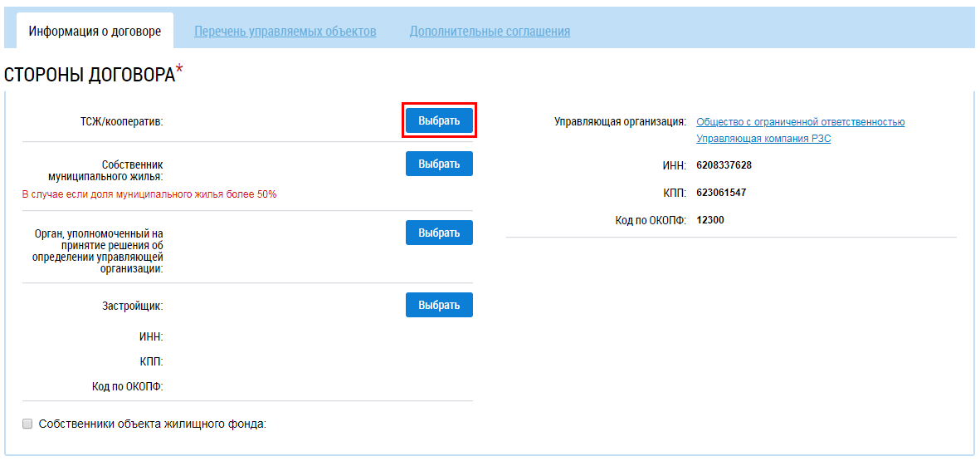Switch to the Информация о договоре tab

pyautogui.click(x=95, y=32)
